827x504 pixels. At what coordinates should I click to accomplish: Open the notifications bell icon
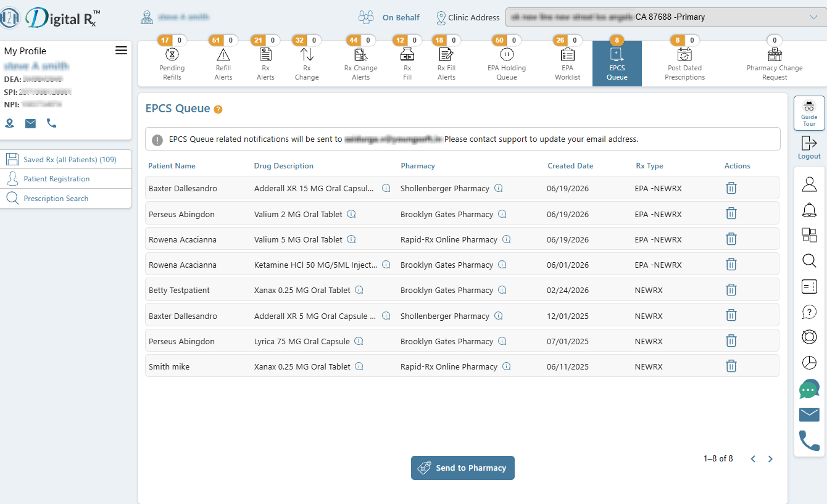(x=809, y=209)
